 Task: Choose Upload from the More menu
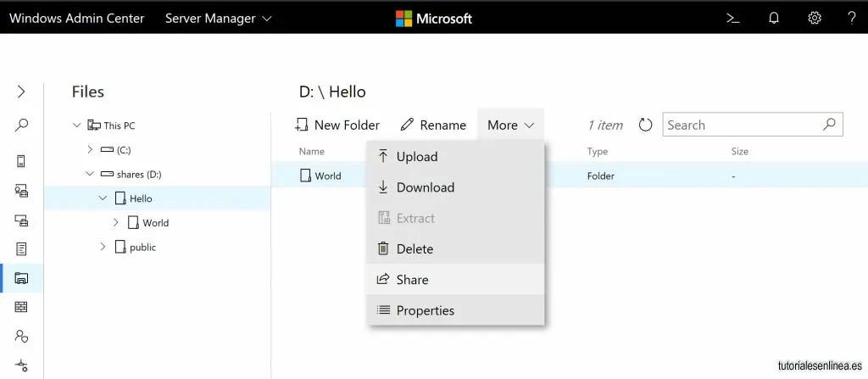(x=455, y=157)
